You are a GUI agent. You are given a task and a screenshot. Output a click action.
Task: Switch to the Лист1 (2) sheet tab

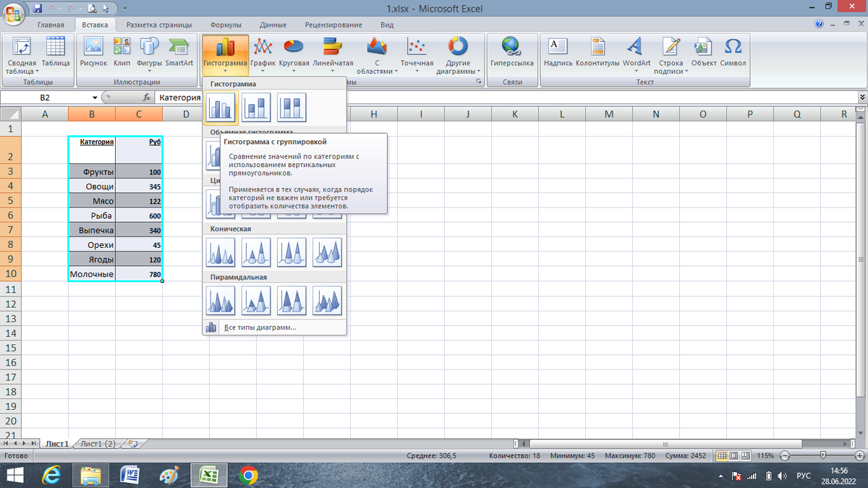98,443
